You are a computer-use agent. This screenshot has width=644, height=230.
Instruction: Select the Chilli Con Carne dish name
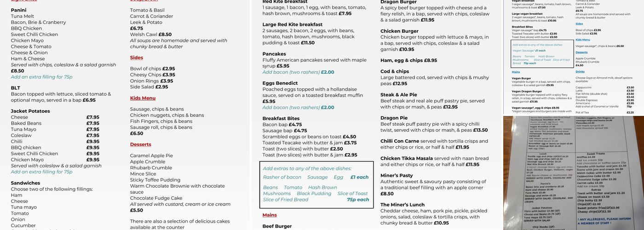pyautogui.click(x=399, y=141)
